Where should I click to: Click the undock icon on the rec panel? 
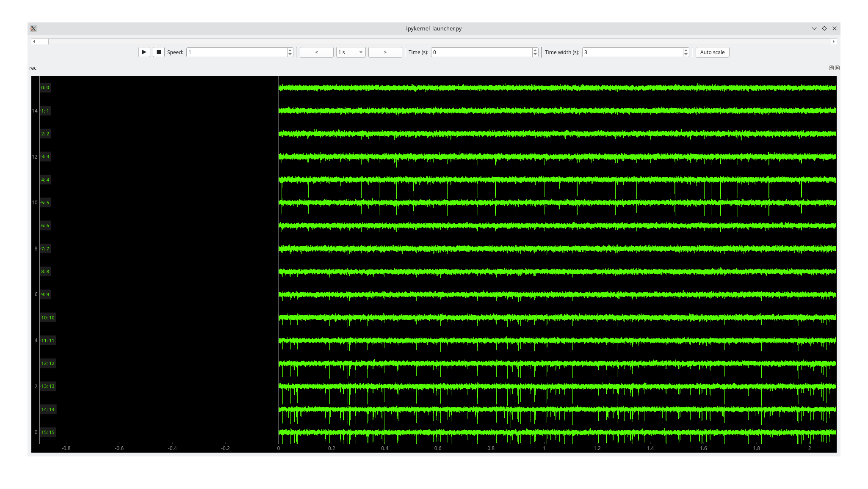point(831,68)
